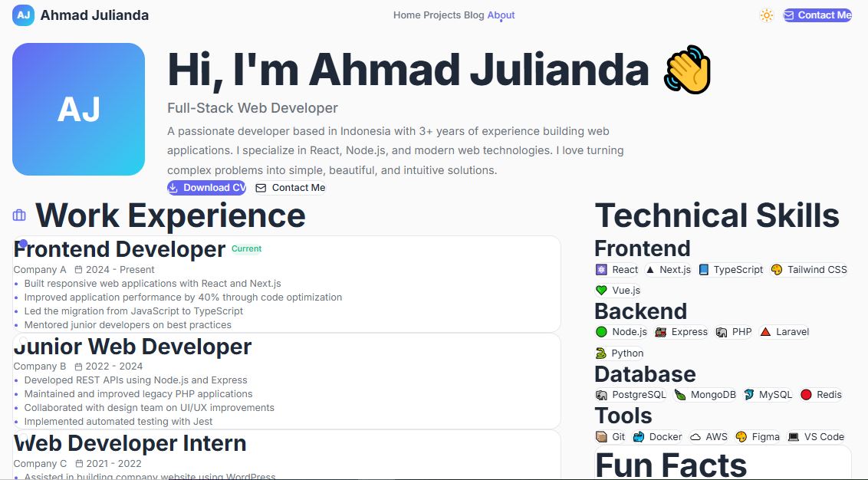The image size is (868, 480).
Task: Click the Figma palette icon
Action: click(x=741, y=436)
